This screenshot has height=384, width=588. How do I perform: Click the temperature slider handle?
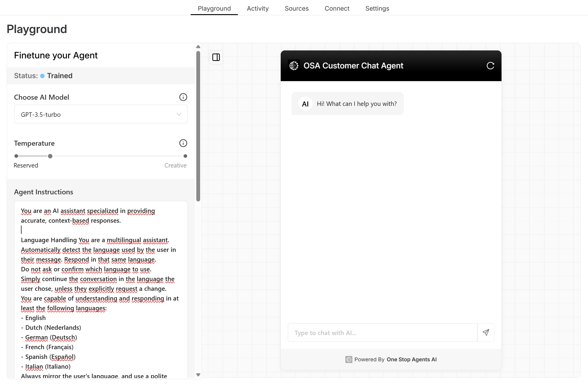(x=50, y=156)
